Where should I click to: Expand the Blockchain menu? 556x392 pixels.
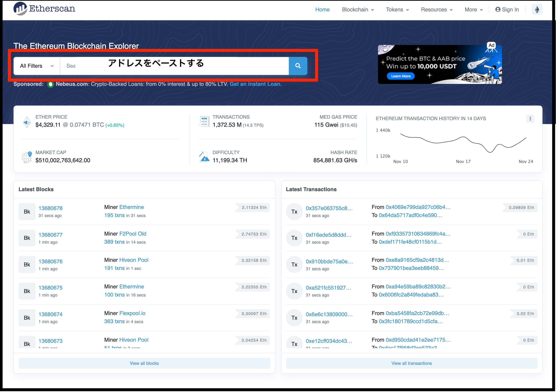[x=358, y=10]
